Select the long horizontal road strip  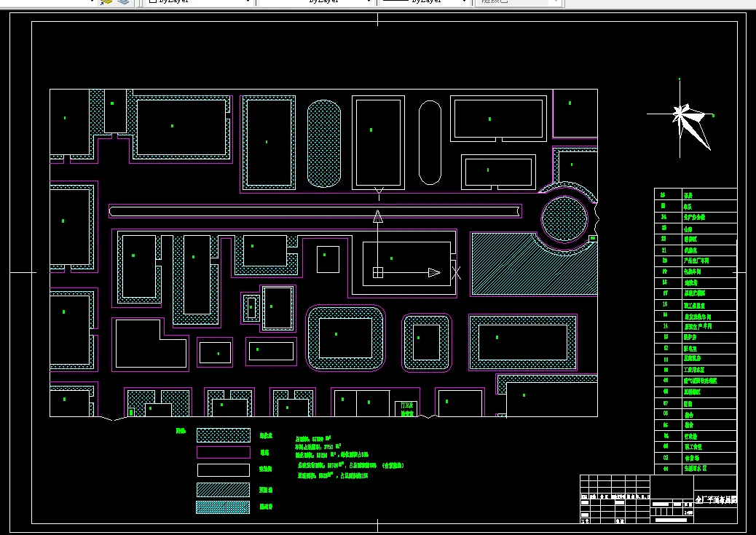coord(315,211)
